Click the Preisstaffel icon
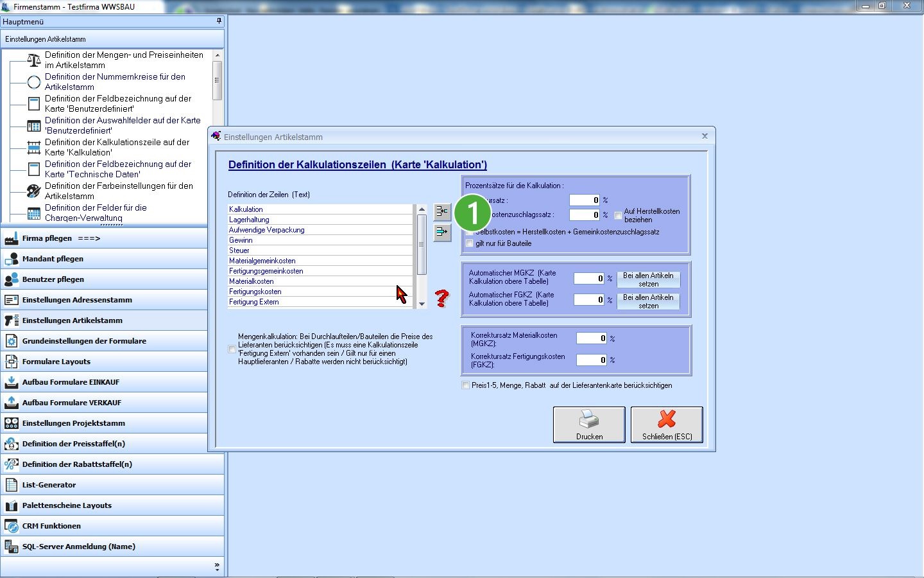The image size is (924, 578). (x=12, y=444)
